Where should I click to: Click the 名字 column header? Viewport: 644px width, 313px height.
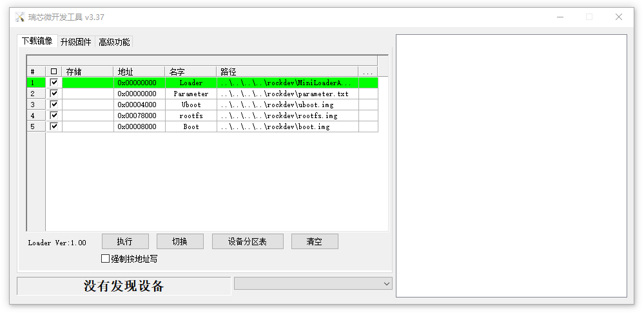click(191, 72)
